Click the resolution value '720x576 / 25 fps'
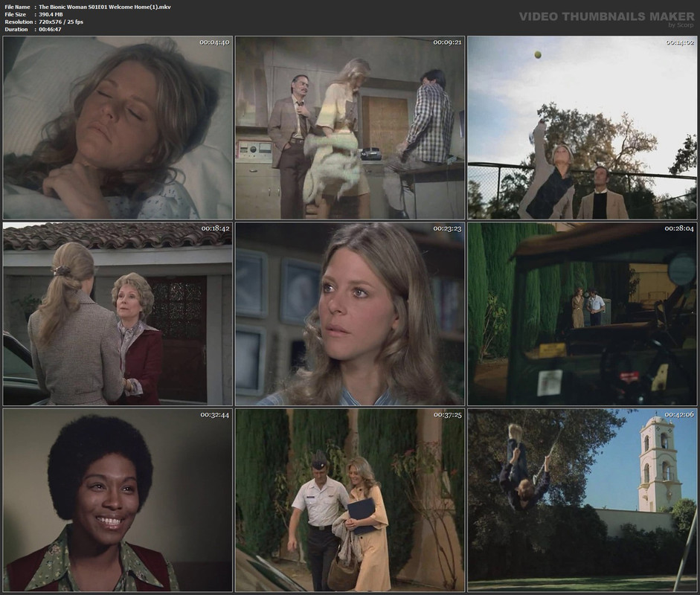Screen dimensions: 700x595 [x=61, y=22]
